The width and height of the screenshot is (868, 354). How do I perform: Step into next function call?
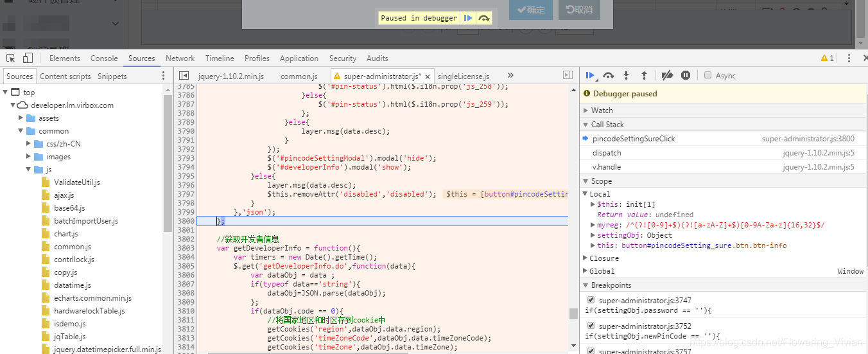coord(627,75)
